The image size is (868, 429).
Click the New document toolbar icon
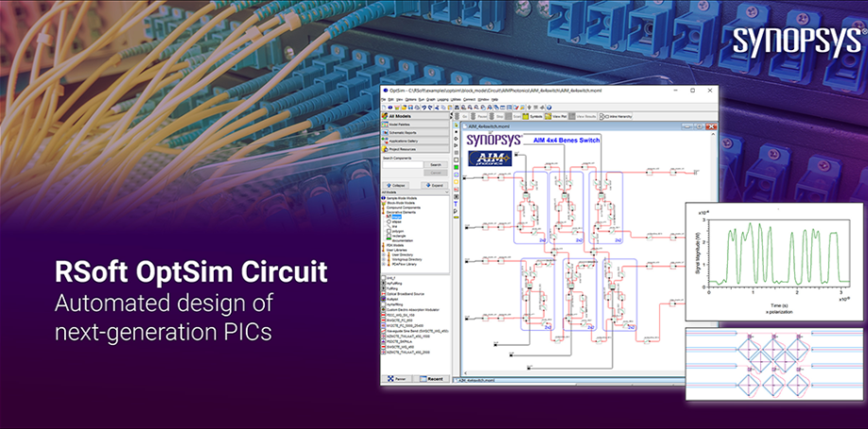tap(384, 108)
